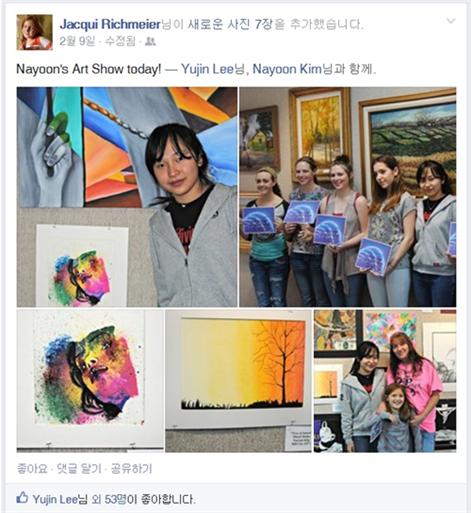Open the tagged Yujin Lee link in caption
This screenshot has height=513, width=471.
click(207, 69)
